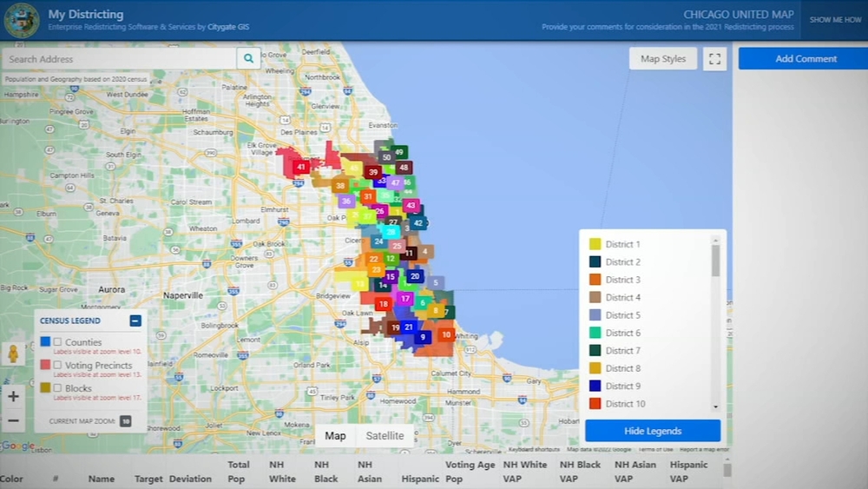Enable the Blocks layer checkbox
The height and width of the screenshot is (489, 868).
[x=57, y=387]
